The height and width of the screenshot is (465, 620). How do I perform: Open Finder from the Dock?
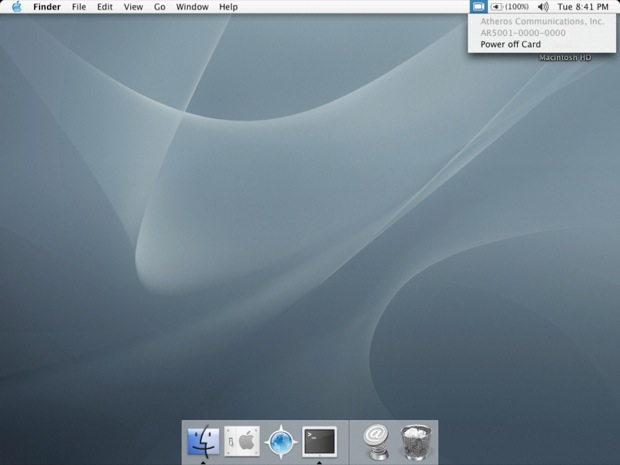pyautogui.click(x=203, y=441)
